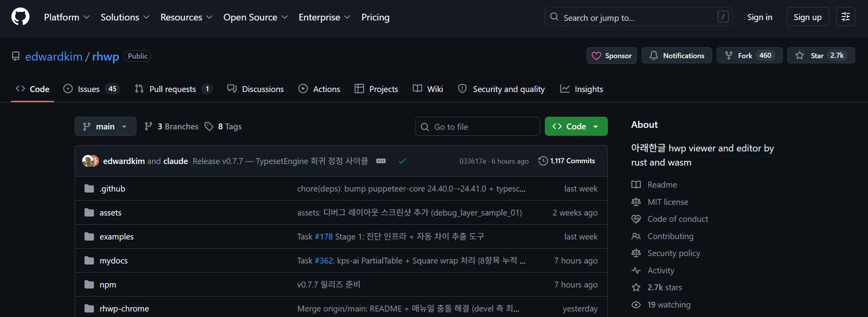Viewport: 868px width, 317px height.
Task: Click the green commit status checkmark
Action: click(x=402, y=161)
